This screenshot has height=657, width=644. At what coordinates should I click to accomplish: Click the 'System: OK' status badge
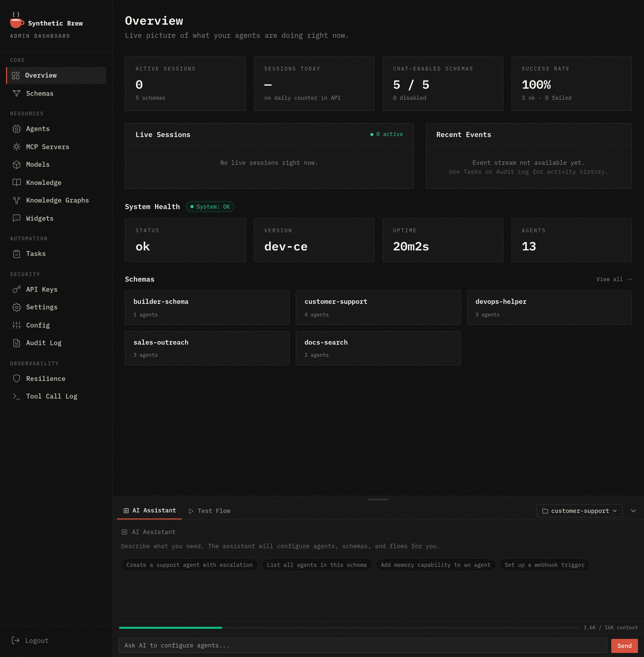tap(210, 207)
